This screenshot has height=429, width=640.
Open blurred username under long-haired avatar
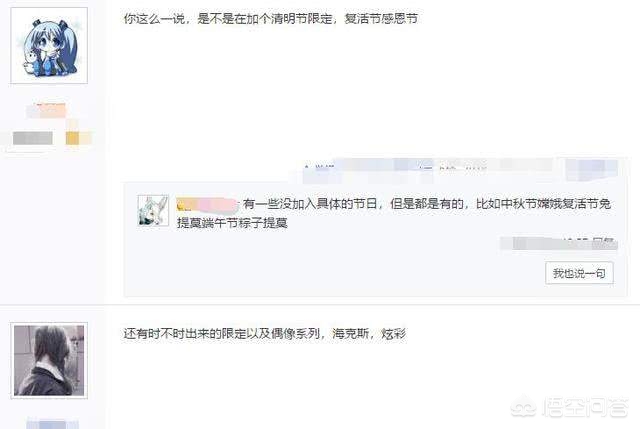click(52, 424)
